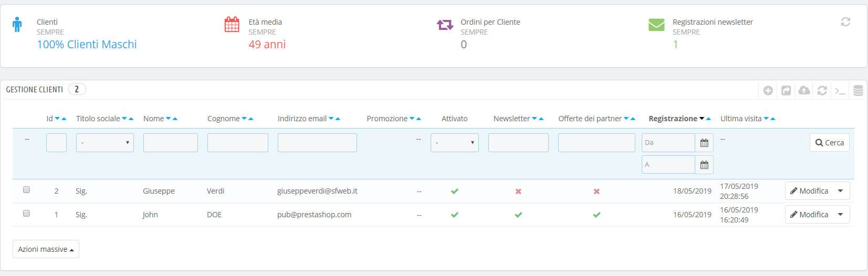Viewport: 868px width, 276px height.
Task: Select checkbox for Giuseppe Verdi row
Action: (x=26, y=190)
